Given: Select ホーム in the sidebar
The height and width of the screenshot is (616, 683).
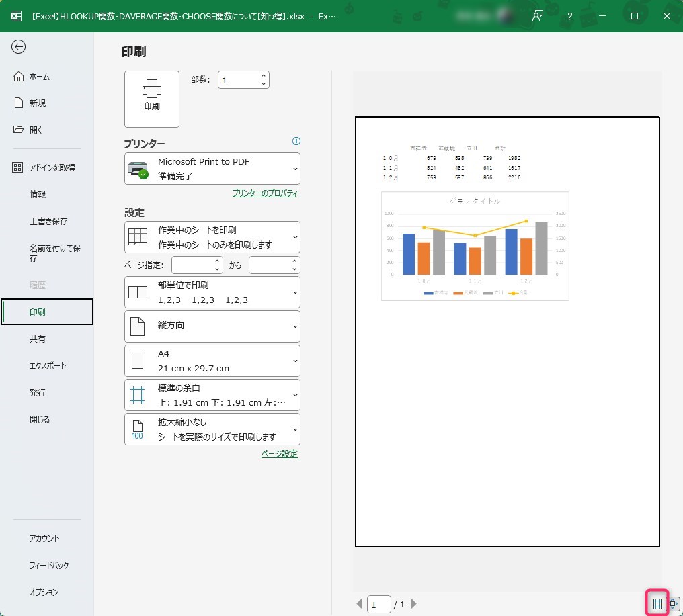Looking at the screenshot, I should [40, 77].
